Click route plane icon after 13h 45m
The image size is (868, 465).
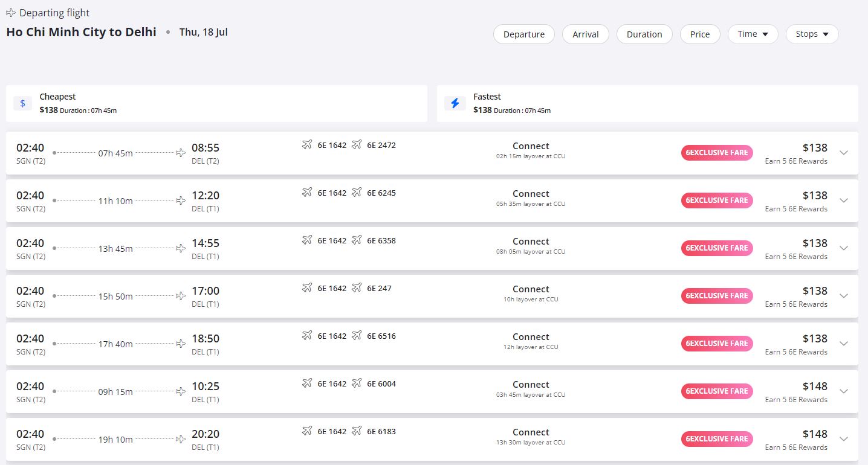(181, 248)
